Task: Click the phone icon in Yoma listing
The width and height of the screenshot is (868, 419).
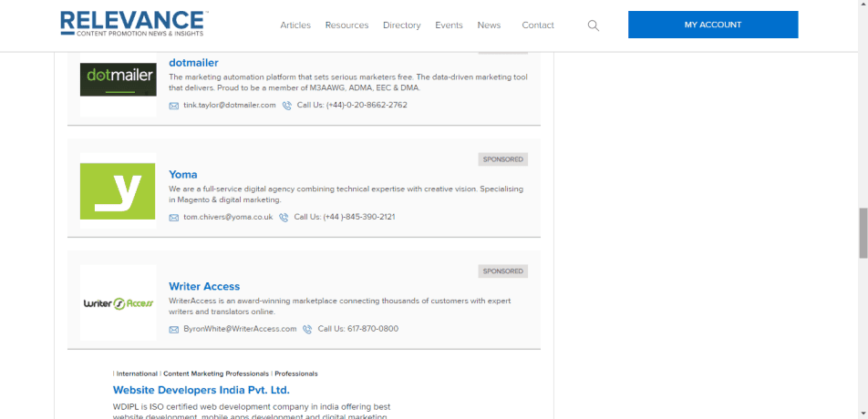Action: (284, 218)
